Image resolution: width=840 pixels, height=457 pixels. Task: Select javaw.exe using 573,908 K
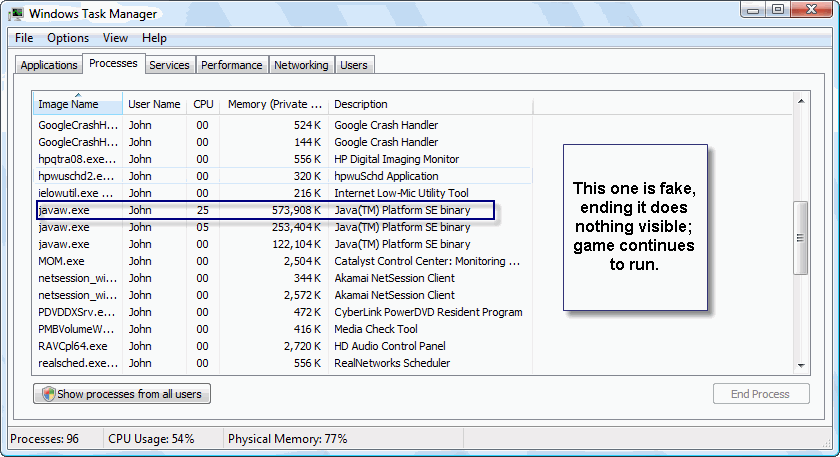coord(283,210)
